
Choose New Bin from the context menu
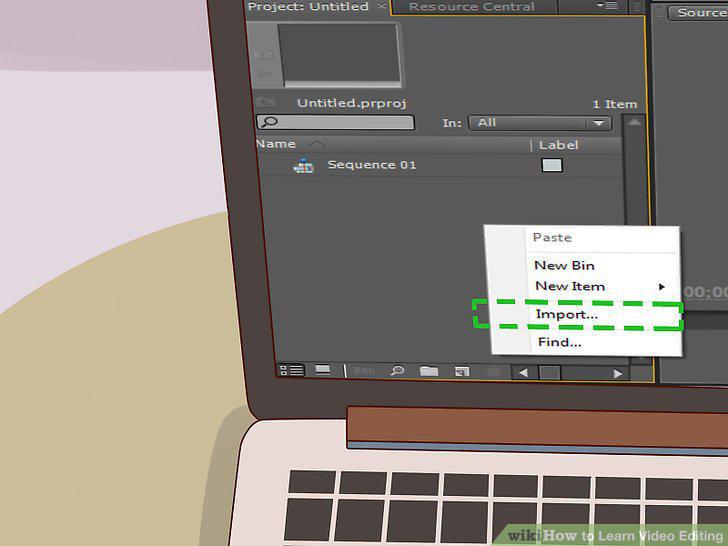564,266
